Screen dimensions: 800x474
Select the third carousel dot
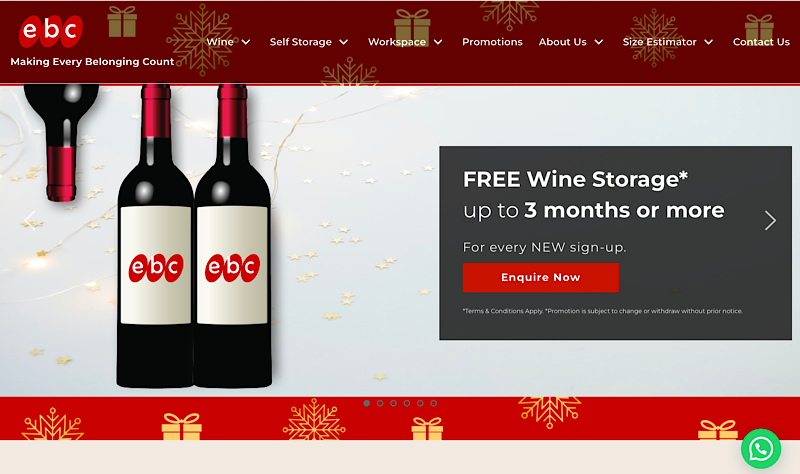point(393,403)
